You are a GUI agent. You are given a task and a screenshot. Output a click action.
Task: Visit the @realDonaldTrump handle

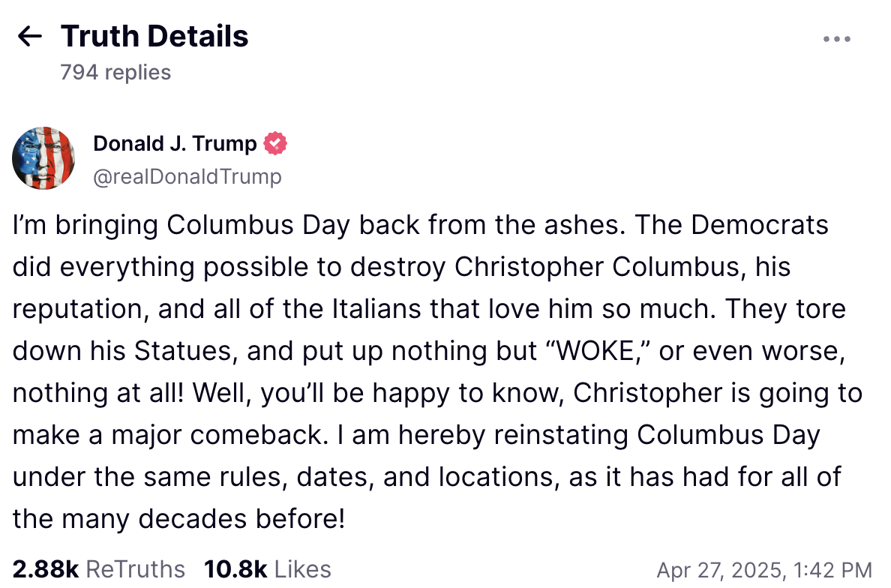tap(187, 177)
